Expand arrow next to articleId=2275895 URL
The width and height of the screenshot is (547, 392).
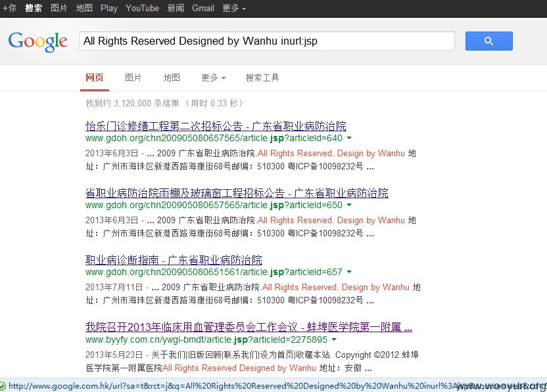pyautogui.click(x=334, y=339)
